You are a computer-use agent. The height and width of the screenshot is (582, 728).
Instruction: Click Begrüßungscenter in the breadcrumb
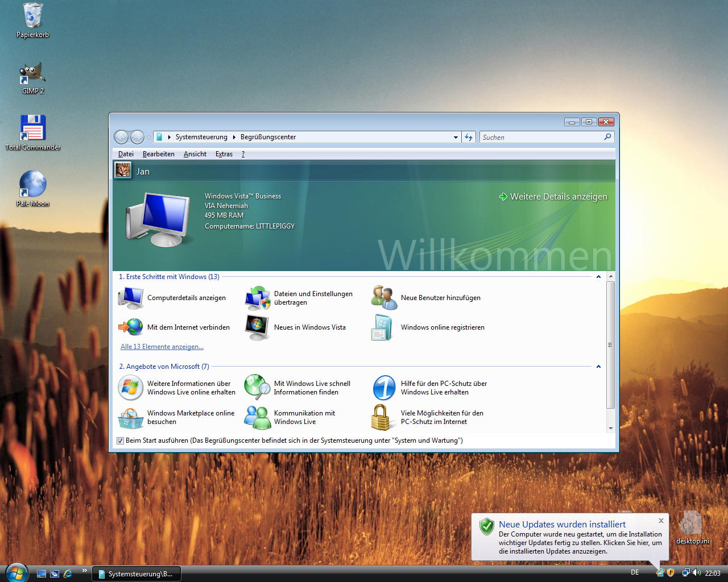(x=268, y=137)
